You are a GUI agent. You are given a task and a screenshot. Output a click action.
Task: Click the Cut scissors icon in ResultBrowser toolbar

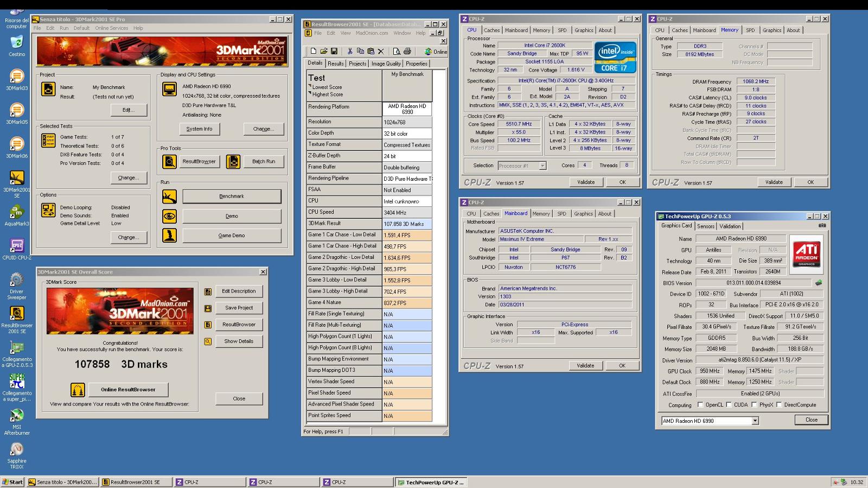click(350, 51)
